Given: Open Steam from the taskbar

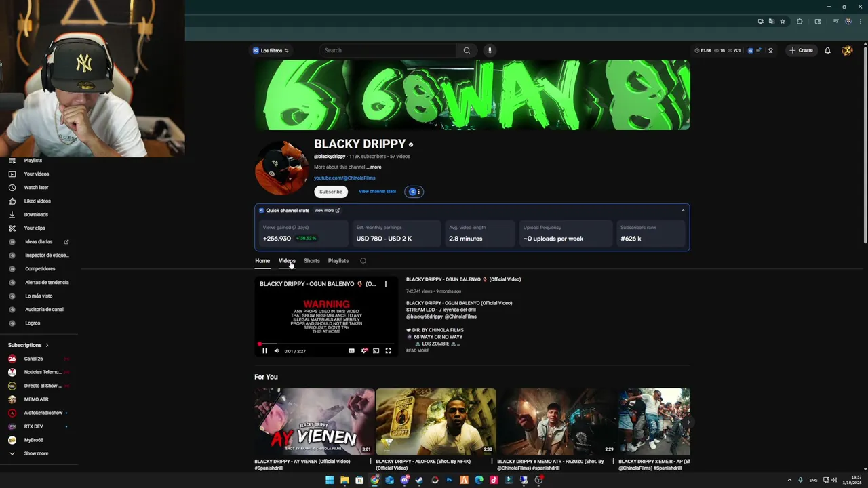Looking at the screenshot, I should (419, 480).
